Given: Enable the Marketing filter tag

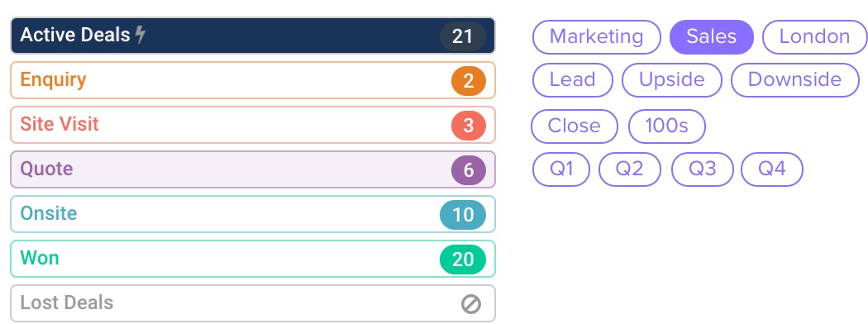Looking at the screenshot, I should tap(597, 37).
